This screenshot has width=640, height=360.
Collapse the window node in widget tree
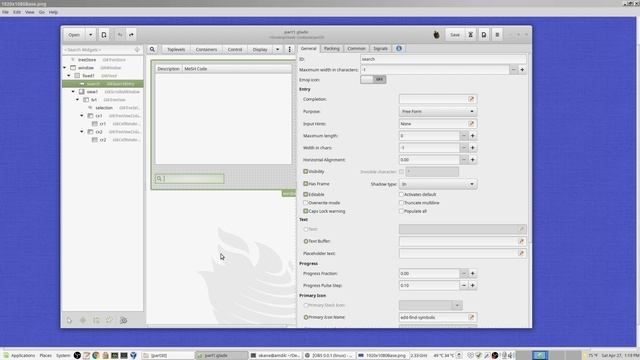click(64, 68)
